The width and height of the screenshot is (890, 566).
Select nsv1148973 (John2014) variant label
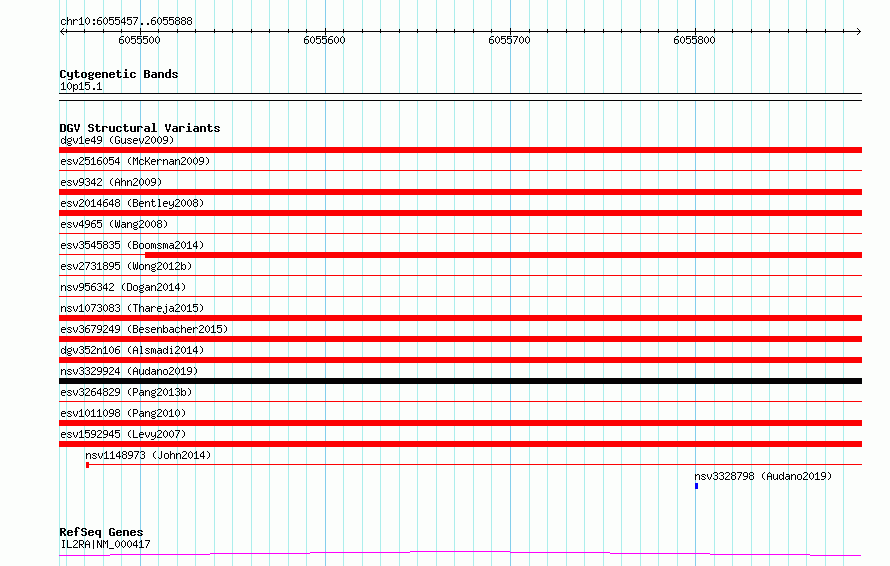(148, 455)
